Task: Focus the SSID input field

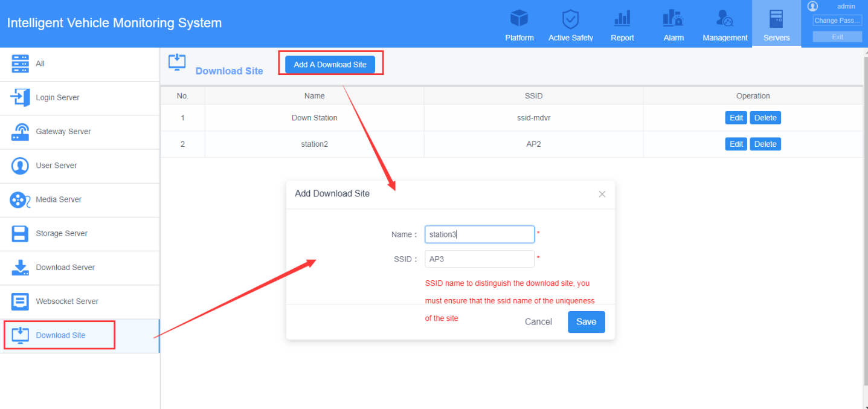Action: 480,259
